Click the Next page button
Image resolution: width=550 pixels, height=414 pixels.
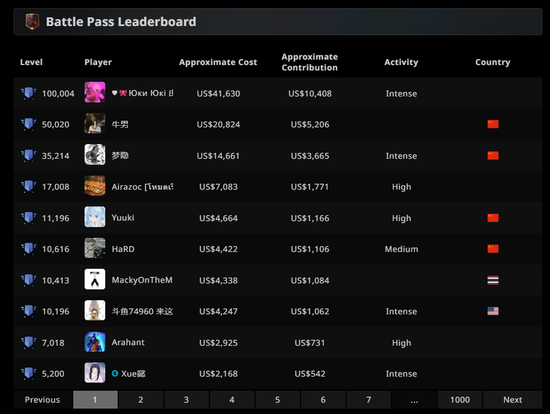[512, 400]
